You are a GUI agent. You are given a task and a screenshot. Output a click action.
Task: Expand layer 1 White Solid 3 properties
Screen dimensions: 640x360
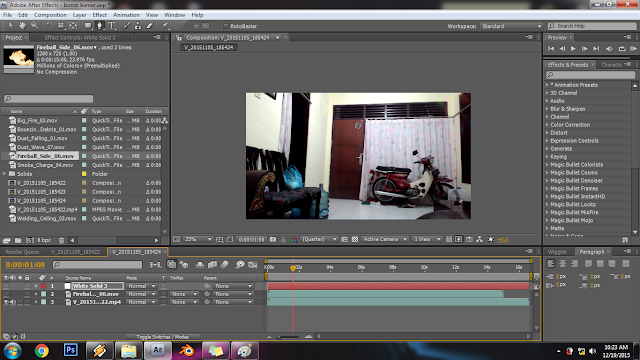(36, 286)
